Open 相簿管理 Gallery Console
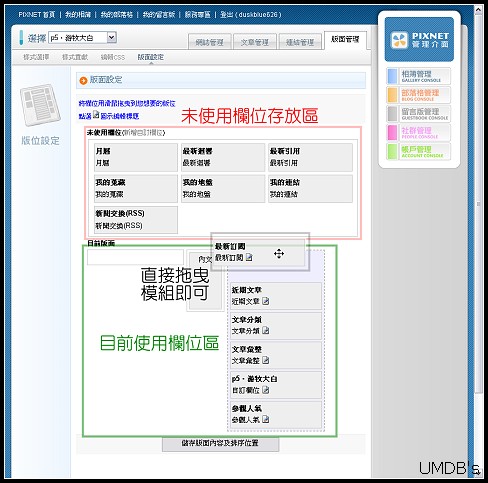 pos(419,76)
